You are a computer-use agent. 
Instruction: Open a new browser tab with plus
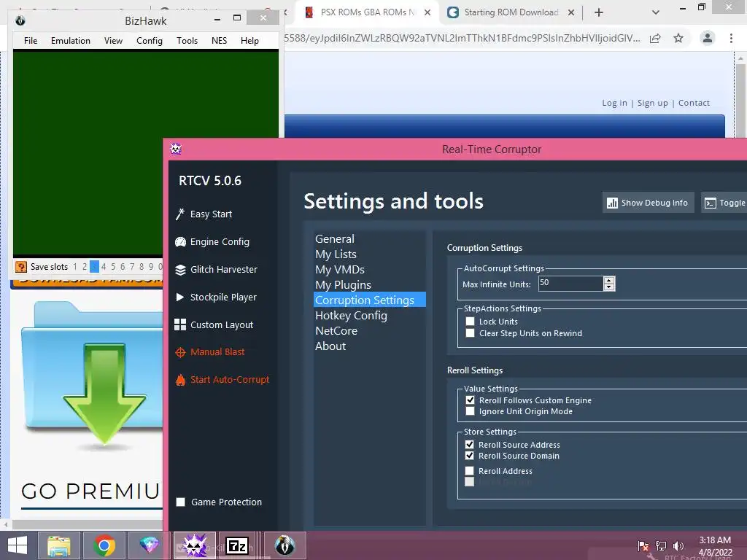599,12
